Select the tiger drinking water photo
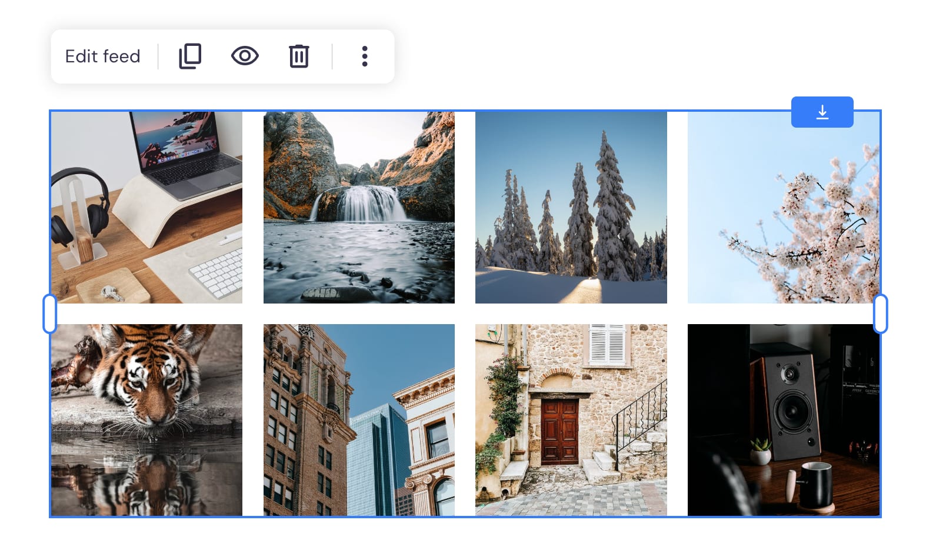Viewport: 946px width, 560px height. 147,419
